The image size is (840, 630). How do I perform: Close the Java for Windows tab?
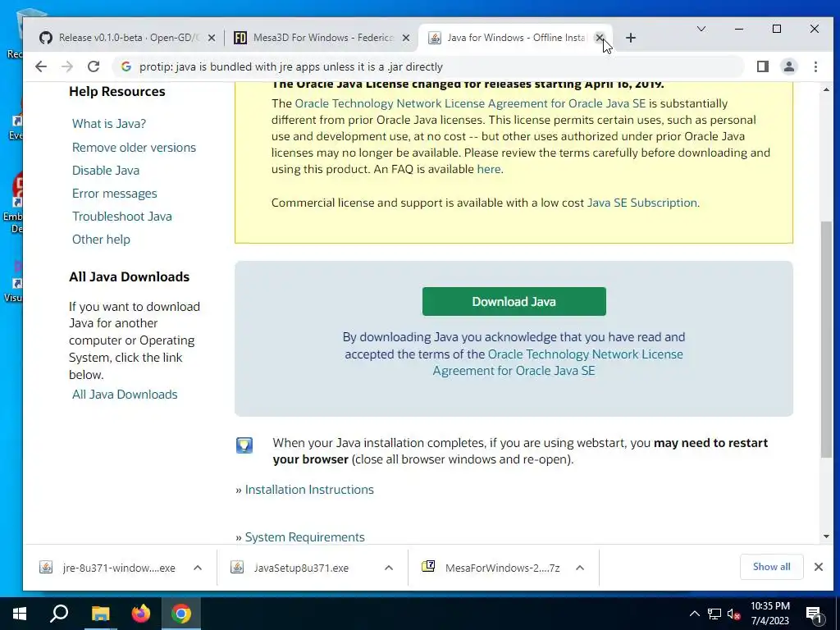click(x=600, y=38)
